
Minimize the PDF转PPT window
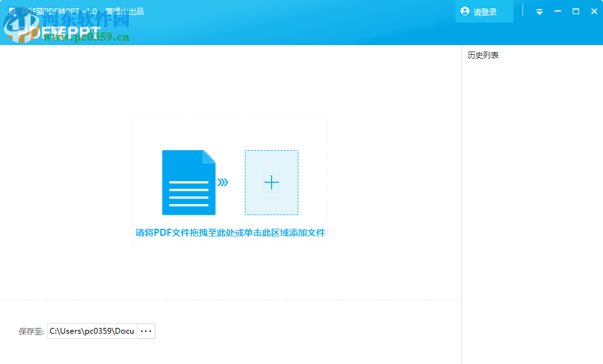558,12
